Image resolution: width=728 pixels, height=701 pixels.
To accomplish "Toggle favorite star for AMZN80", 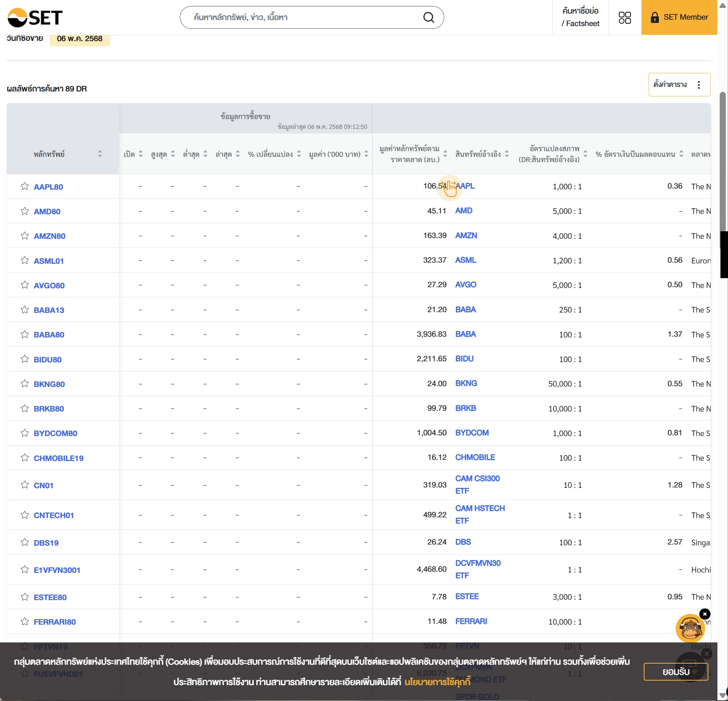I will pyautogui.click(x=25, y=235).
